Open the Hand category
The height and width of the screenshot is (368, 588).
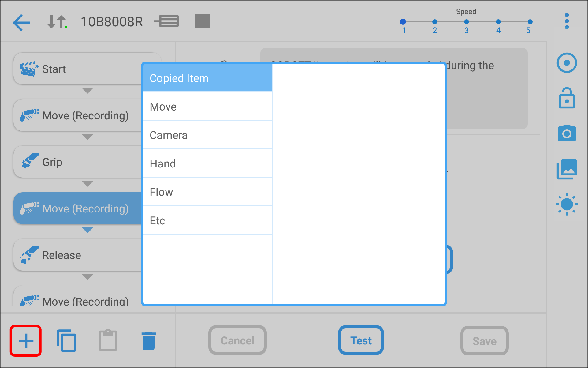click(207, 164)
